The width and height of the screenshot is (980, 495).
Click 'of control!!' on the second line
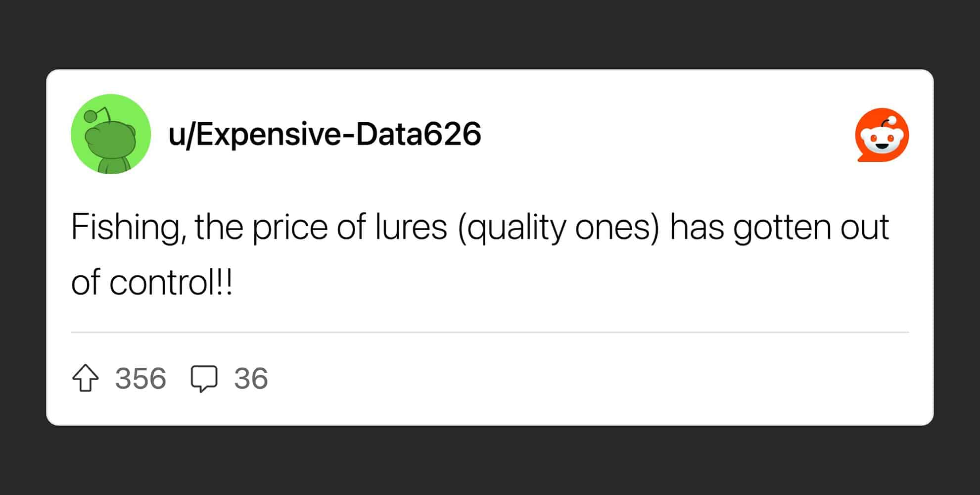point(152,282)
